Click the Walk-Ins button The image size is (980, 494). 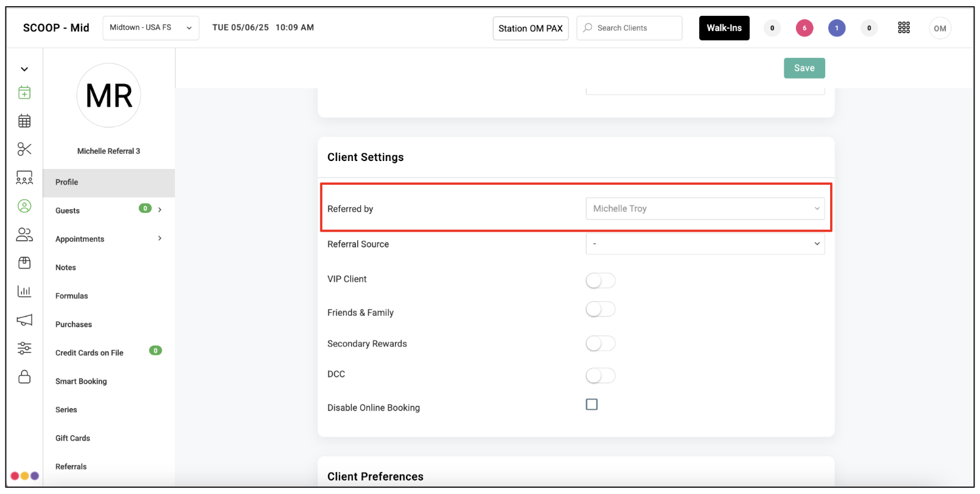[x=724, y=28]
